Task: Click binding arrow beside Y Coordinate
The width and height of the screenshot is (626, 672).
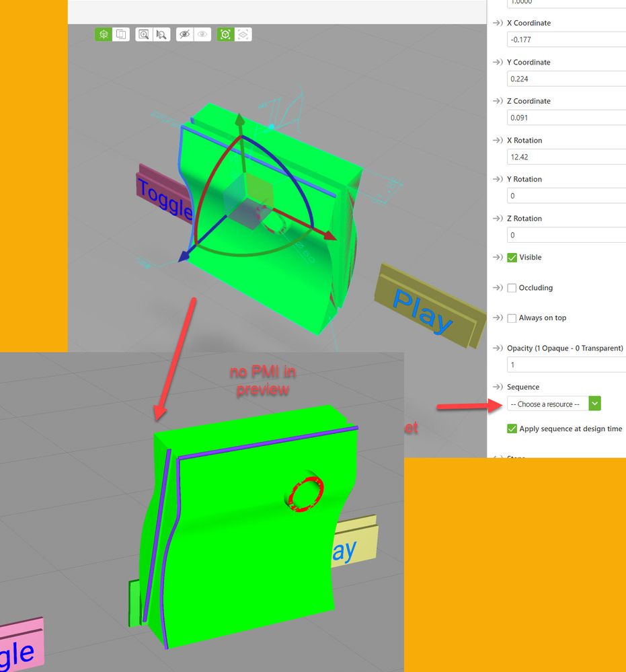Action: point(498,62)
